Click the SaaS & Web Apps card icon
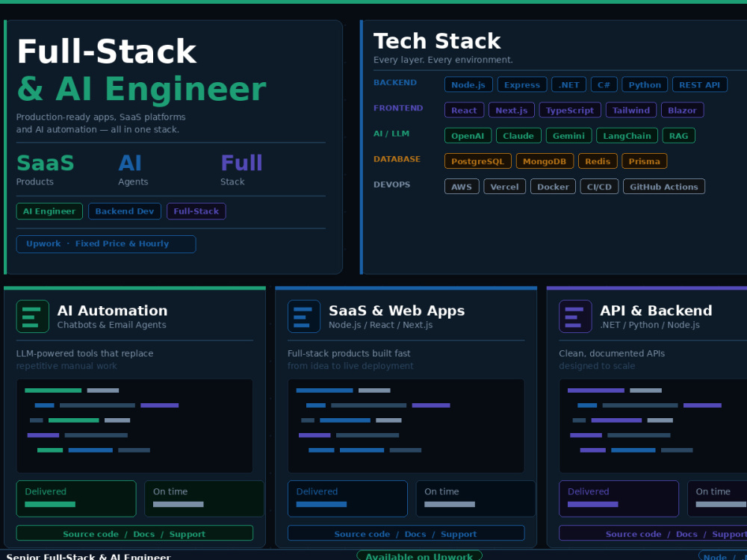The image size is (747, 560). [x=304, y=316]
